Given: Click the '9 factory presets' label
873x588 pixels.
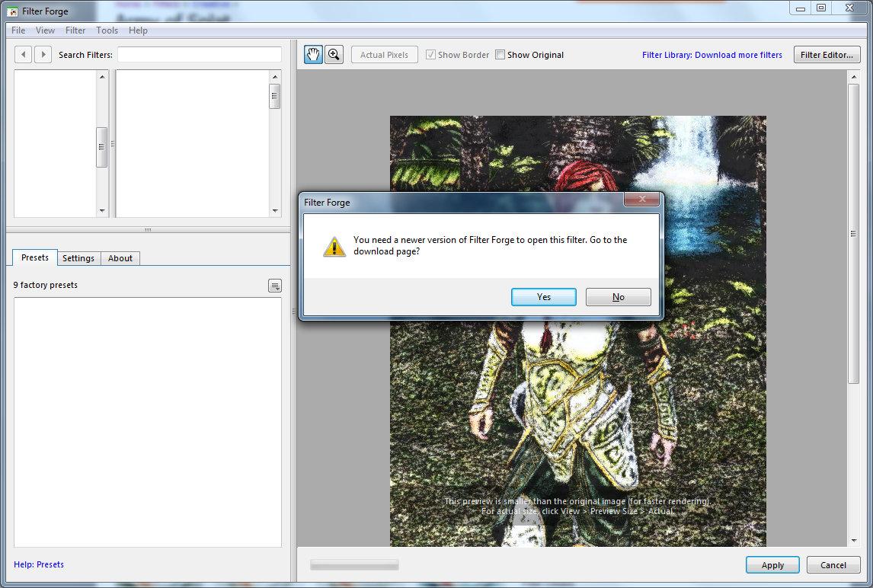Looking at the screenshot, I should click(x=46, y=285).
